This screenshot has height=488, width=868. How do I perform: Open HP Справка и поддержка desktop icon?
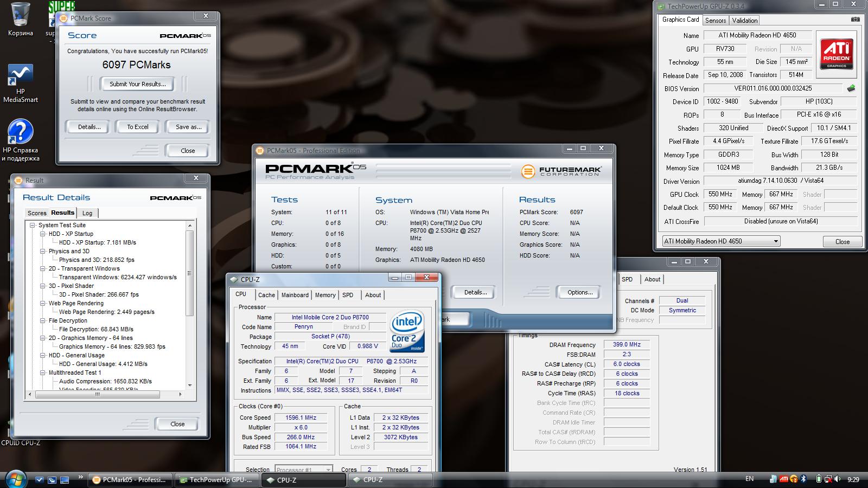point(21,140)
